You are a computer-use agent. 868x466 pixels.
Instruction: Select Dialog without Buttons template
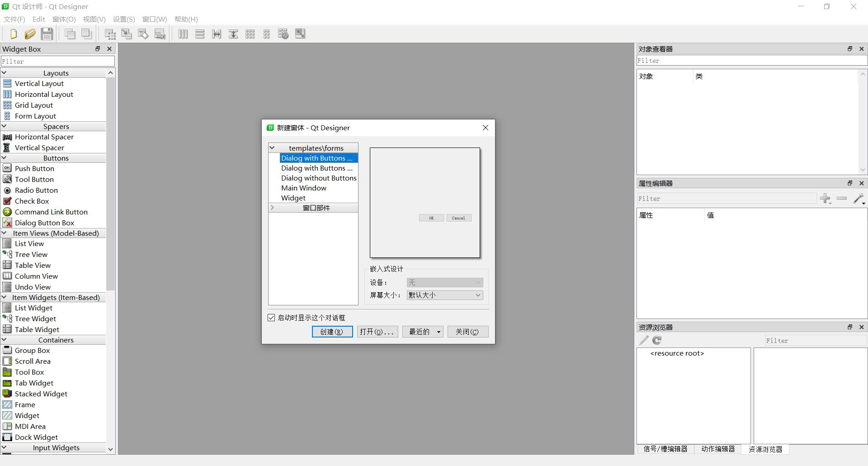point(319,178)
